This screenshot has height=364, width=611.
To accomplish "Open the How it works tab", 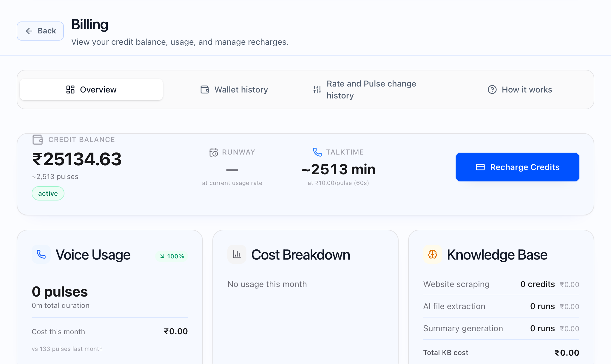I will point(520,90).
